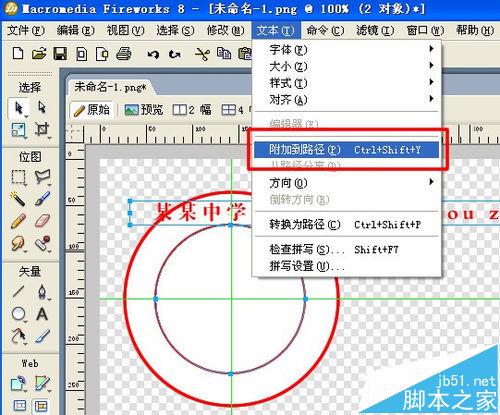Click the Cut scissors icon
The width and height of the screenshot is (500, 415).
tap(202, 54)
